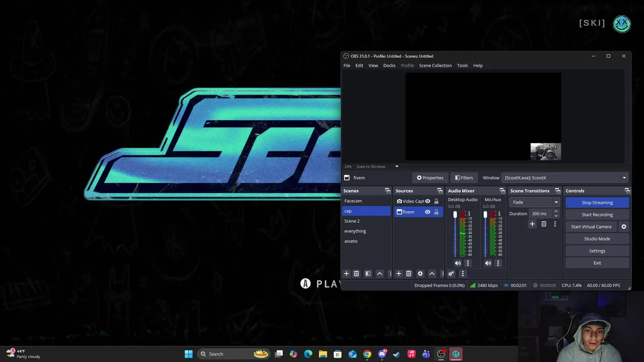
Task: Click Start Recording
Action: point(597,215)
